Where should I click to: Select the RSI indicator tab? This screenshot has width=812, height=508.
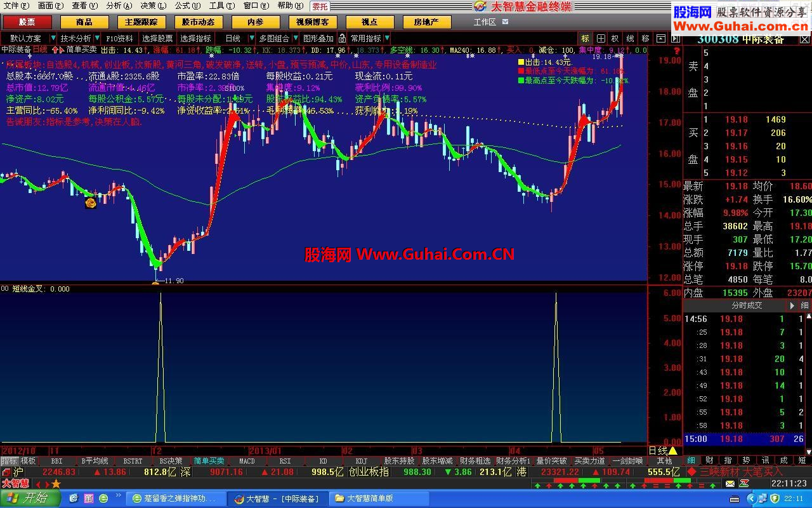coord(285,461)
